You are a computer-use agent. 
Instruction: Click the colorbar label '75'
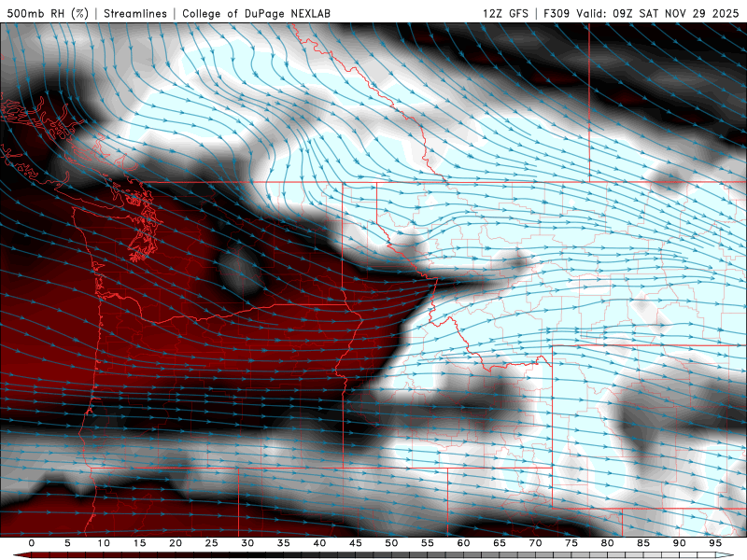(x=571, y=543)
